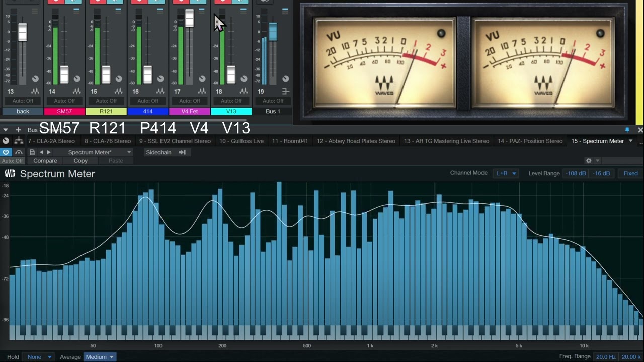The height and width of the screenshot is (362, 644).
Task: Toggle the Fixed level range button
Action: pos(630,173)
